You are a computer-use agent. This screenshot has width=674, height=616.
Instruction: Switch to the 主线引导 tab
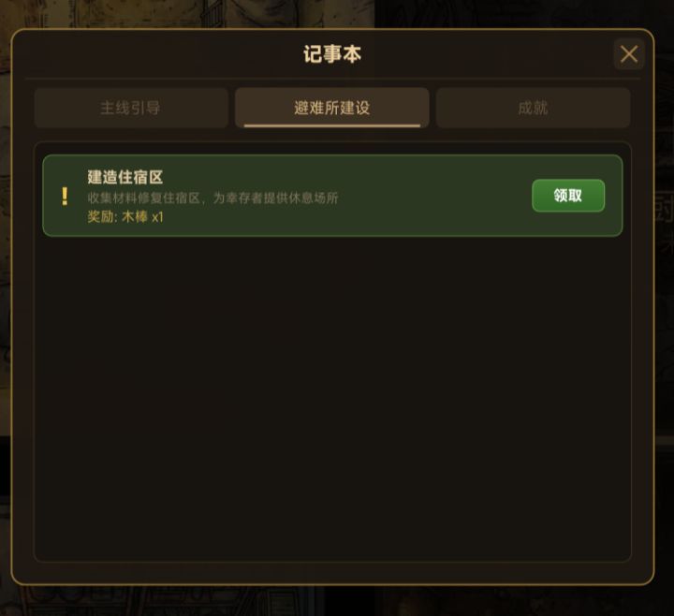pos(131,108)
